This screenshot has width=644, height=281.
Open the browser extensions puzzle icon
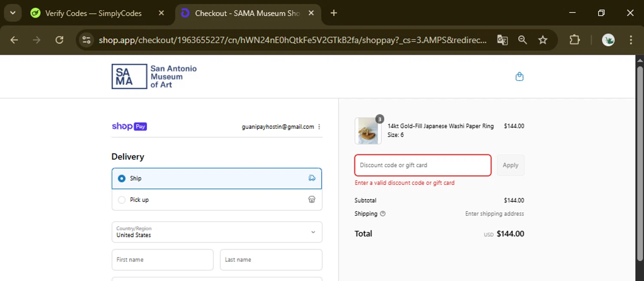click(574, 40)
